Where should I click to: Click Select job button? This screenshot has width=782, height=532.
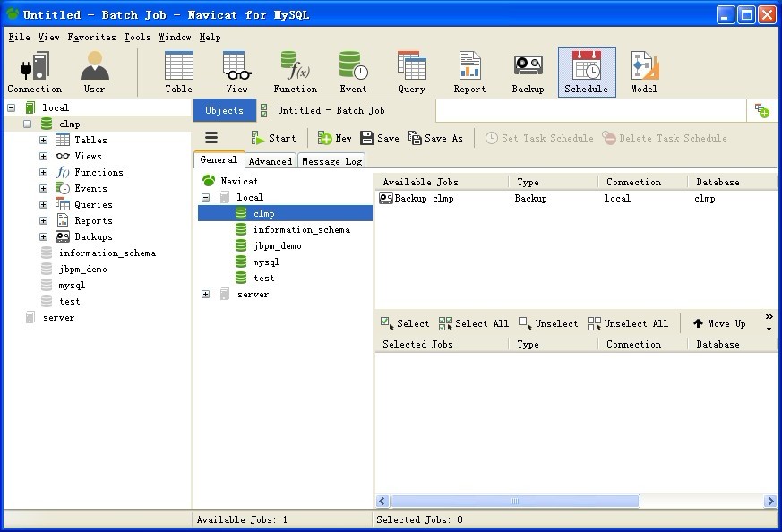(x=405, y=323)
